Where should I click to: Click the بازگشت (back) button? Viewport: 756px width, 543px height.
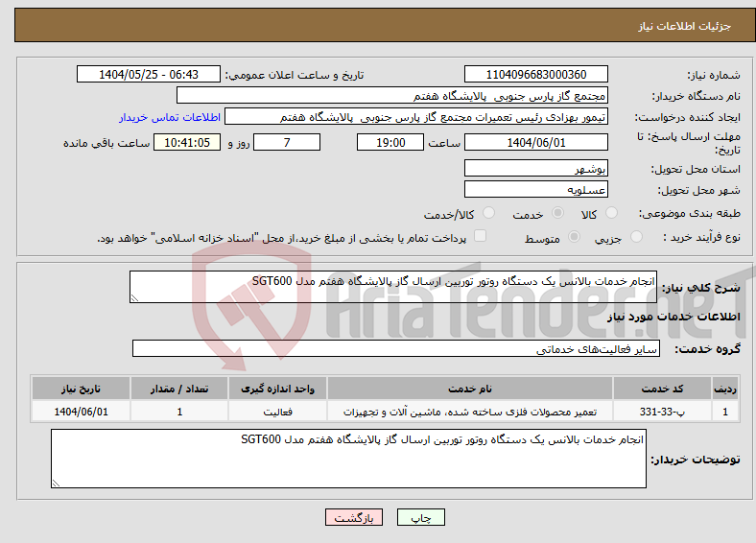tap(354, 517)
